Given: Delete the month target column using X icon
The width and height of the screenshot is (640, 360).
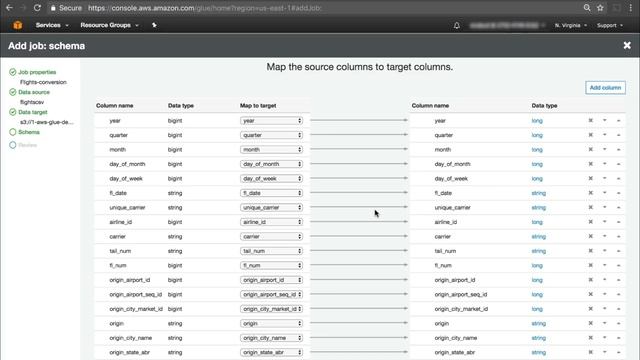Looking at the screenshot, I should tap(590, 149).
